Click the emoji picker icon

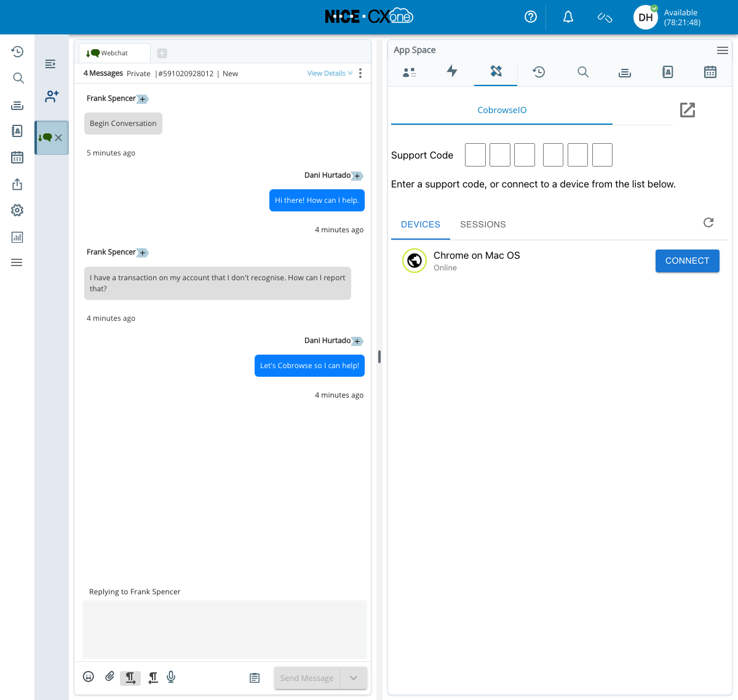point(89,677)
